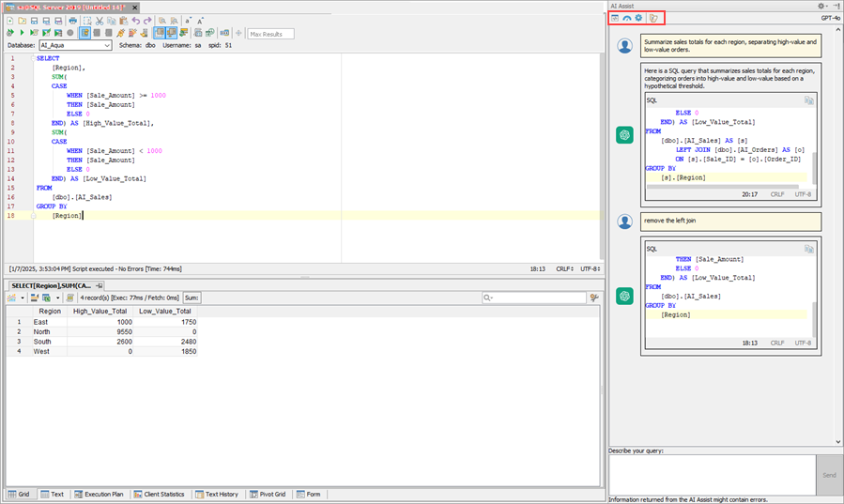Click the clear chat icon in AI Assist
The height and width of the screenshot is (504, 844).
652,18
